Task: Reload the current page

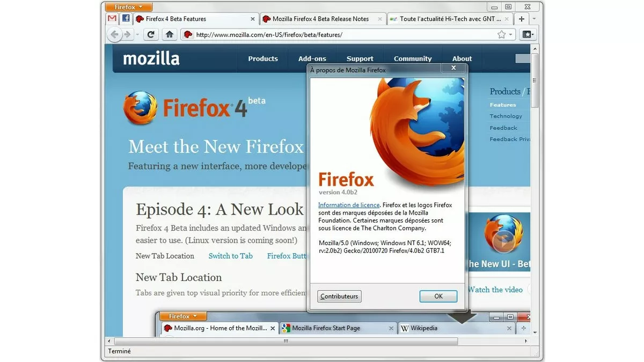Action: tap(151, 34)
